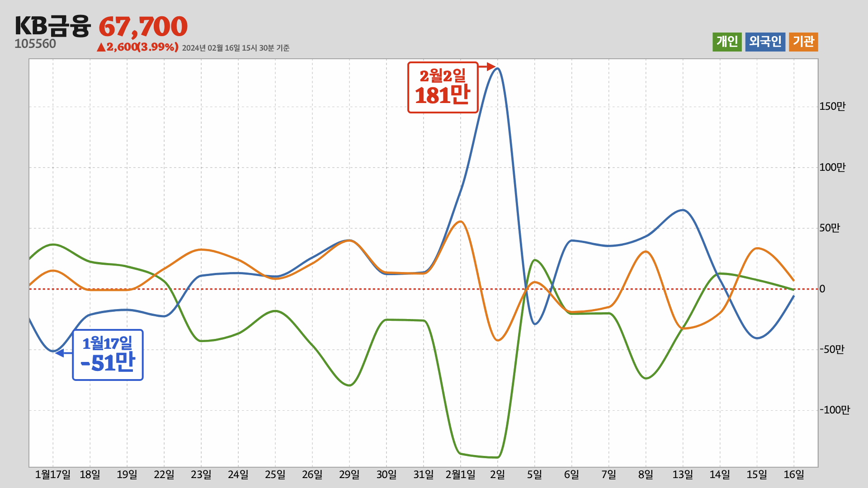This screenshot has height=488, width=868.
Task: Click the 18일 x-axis label
Action: coord(90,475)
